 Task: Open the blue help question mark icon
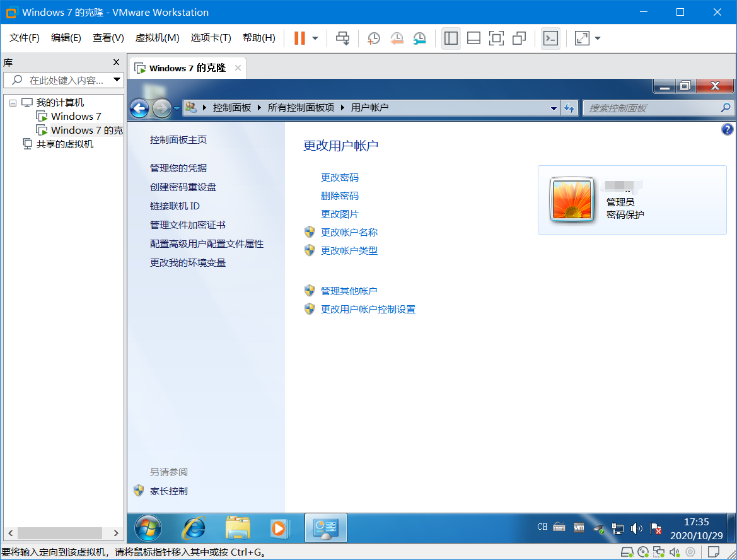[x=727, y=129]
